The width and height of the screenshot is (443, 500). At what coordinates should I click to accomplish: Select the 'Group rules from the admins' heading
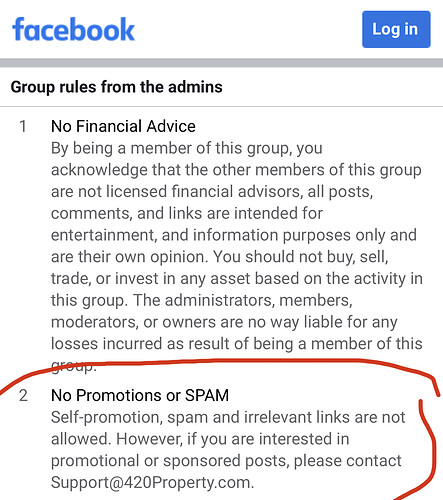(x=116, y=87)
